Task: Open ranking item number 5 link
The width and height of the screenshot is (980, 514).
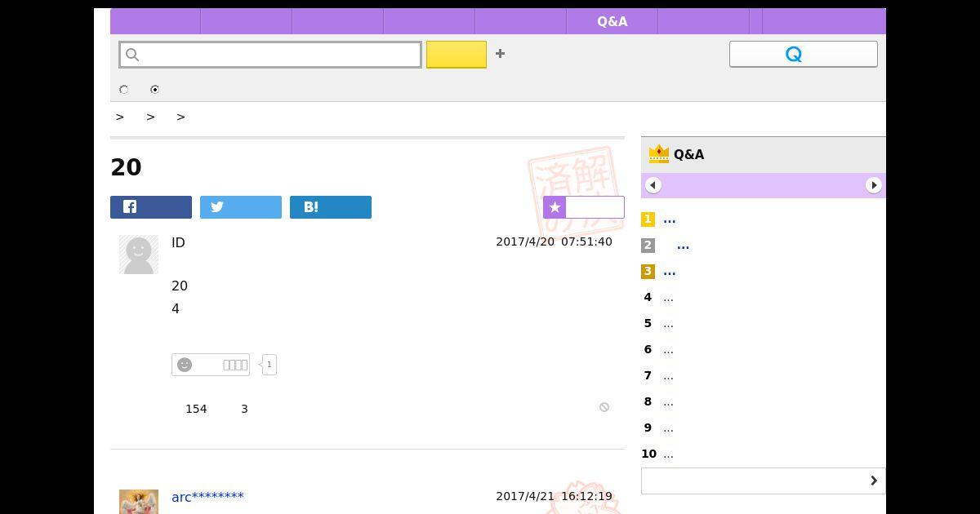Action: click(668, 324)
